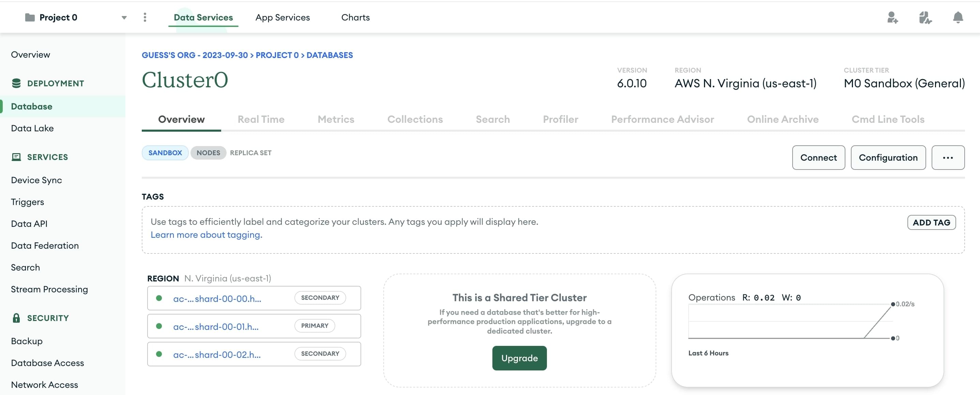The height and width of the screenshot is (395, 980).
Task: Open the ac-...shard-00-02 node link
Action: point(217,355)
